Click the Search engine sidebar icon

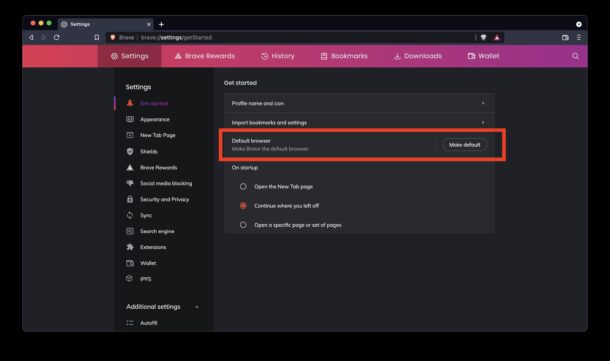pos(130,231)
